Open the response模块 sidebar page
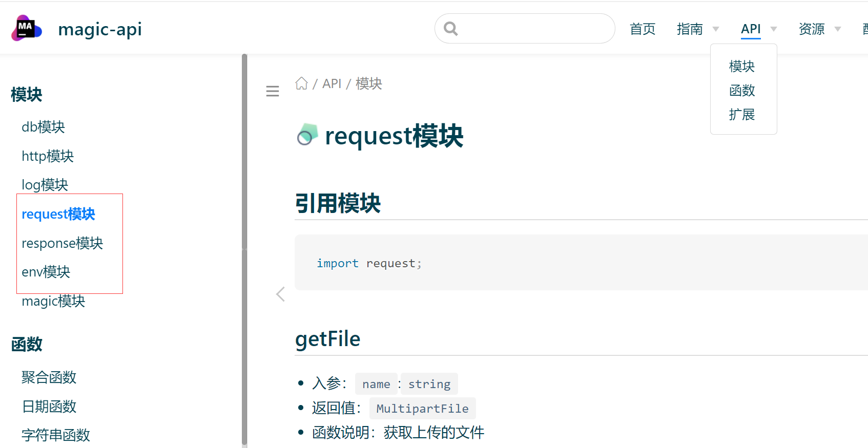868x448 pixels. tap(62, 243)
